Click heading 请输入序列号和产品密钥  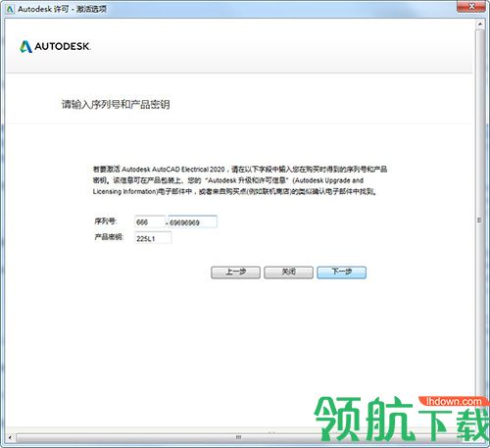point(116,105)
